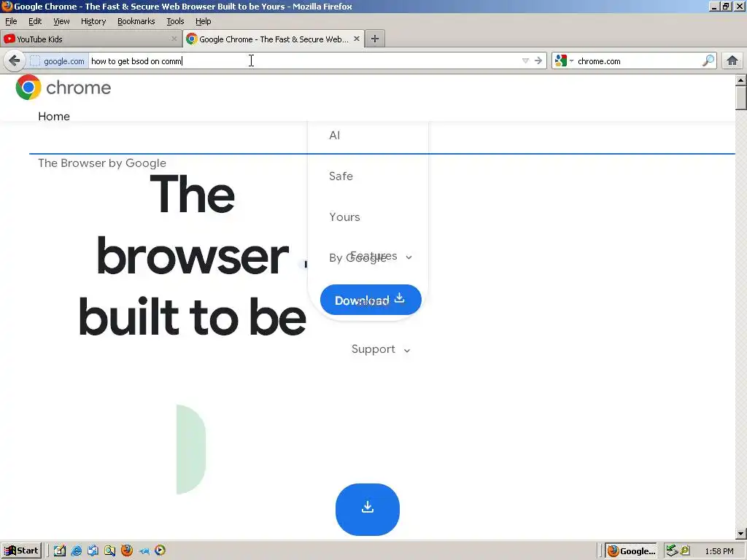Launch Firefox from quick launch
The height and width of the screenshot is (560, 747).
tap(127, 551)
